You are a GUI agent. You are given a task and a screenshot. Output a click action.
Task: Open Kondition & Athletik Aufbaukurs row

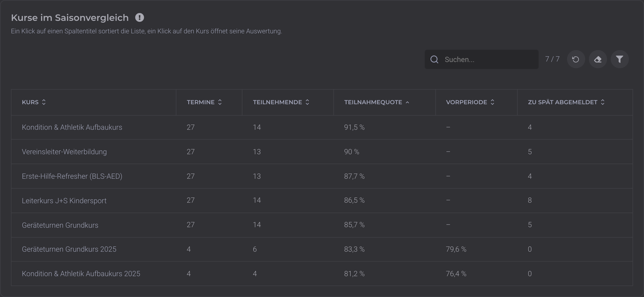click(x=322, y=127)
